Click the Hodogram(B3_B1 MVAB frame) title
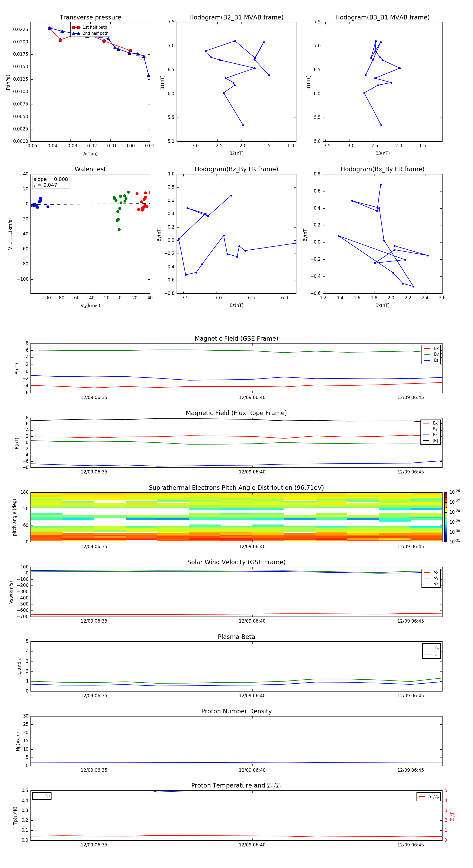This screenshot has width=473, height=868. [382, 18]
